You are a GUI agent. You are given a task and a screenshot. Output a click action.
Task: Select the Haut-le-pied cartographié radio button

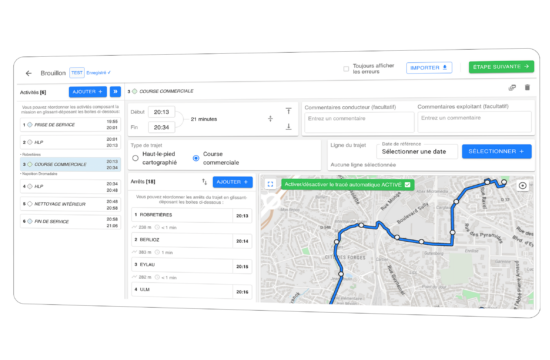[x=135, y=158]
